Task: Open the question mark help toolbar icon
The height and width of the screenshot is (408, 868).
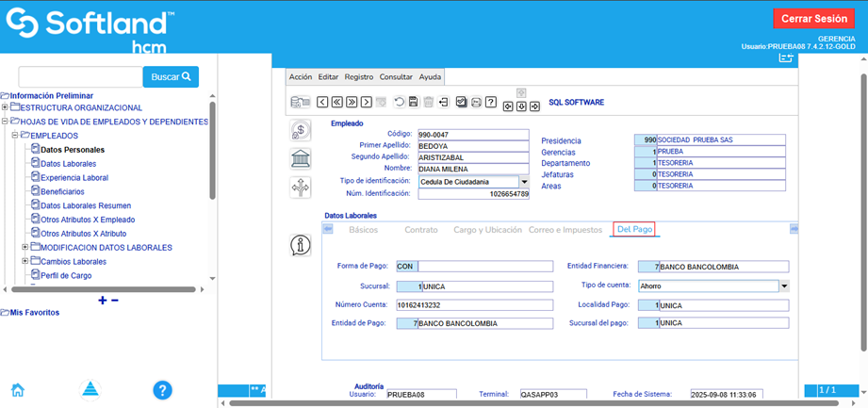Action: [x=491, y=102]
